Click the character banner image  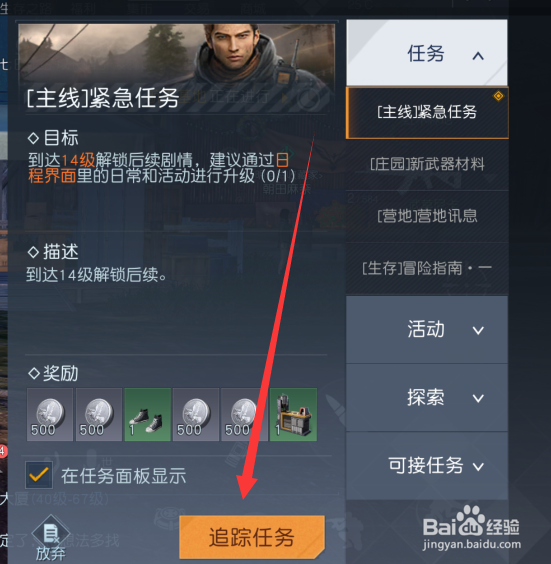tap(176, 68)
